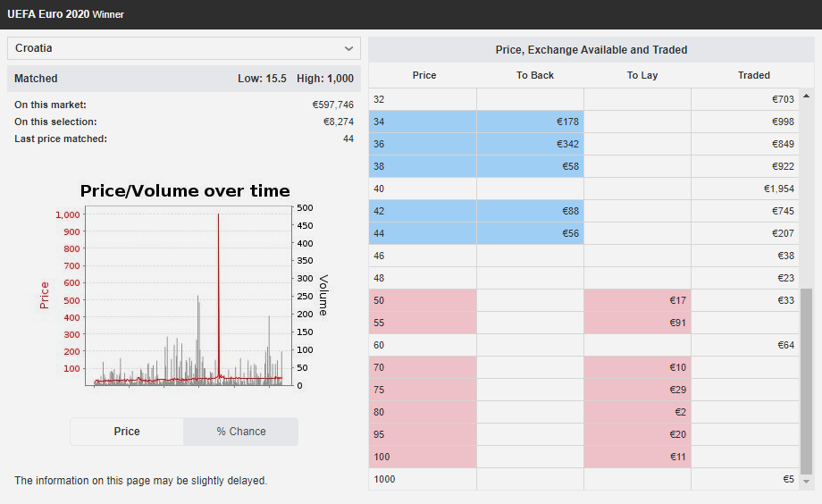
Task: Click the €703 traded value
Action: (x=783, y=100)
